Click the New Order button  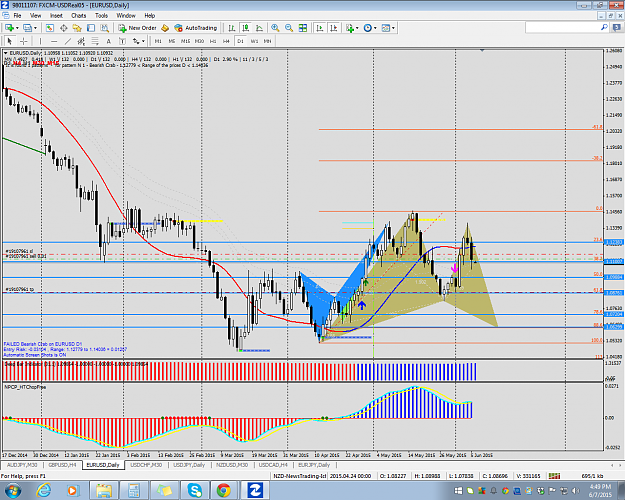tap(138, 28)
